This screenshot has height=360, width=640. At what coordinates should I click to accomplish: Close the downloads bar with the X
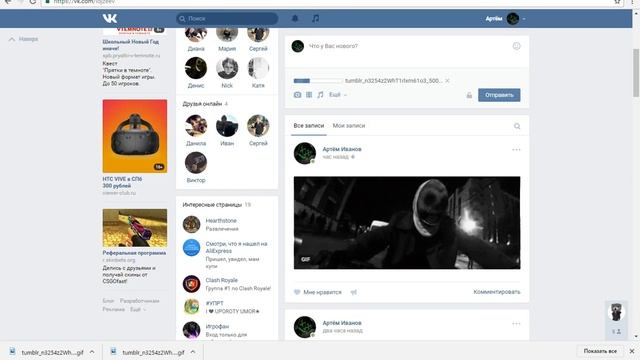632,351
